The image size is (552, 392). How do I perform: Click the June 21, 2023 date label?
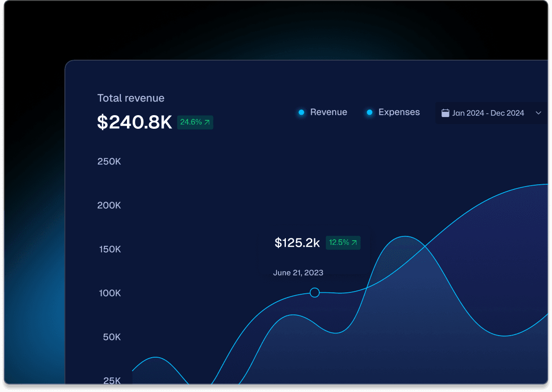[x=298, y=273]
